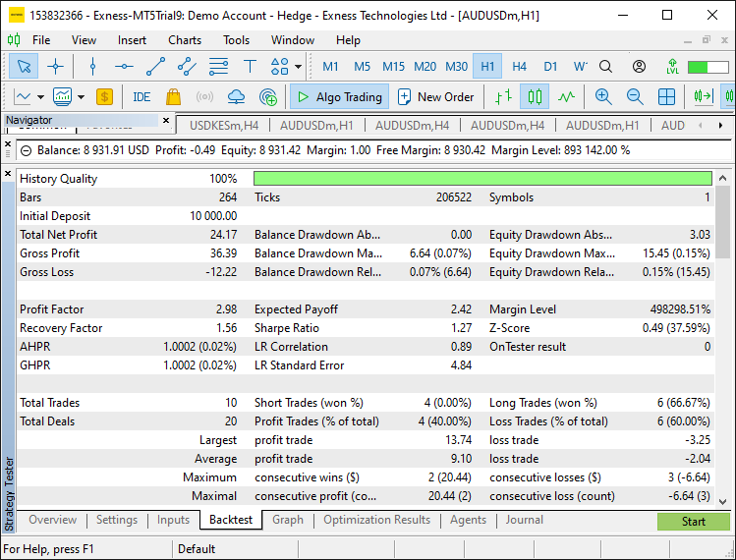
Task: Click the dollar sign trading icon
Action: [x=104, y=97]
